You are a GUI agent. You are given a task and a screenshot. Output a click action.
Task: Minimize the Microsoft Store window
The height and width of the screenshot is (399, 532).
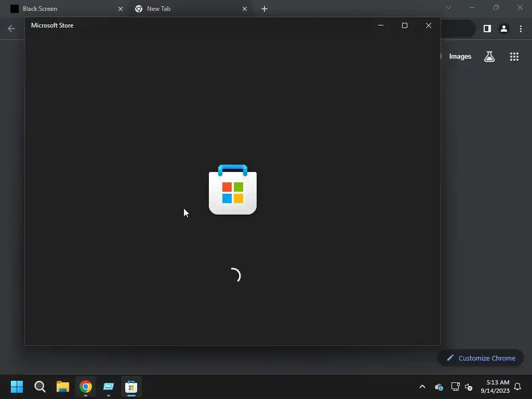coord(381,25)
